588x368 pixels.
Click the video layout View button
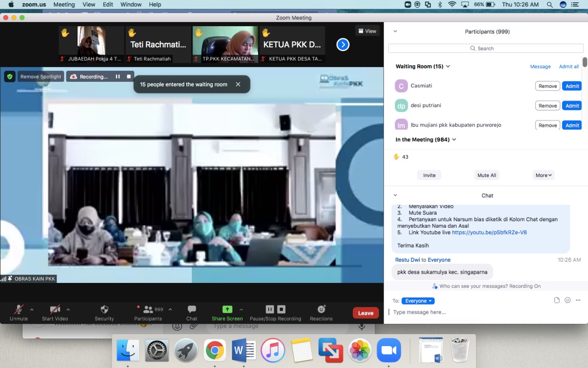[367, 31]
